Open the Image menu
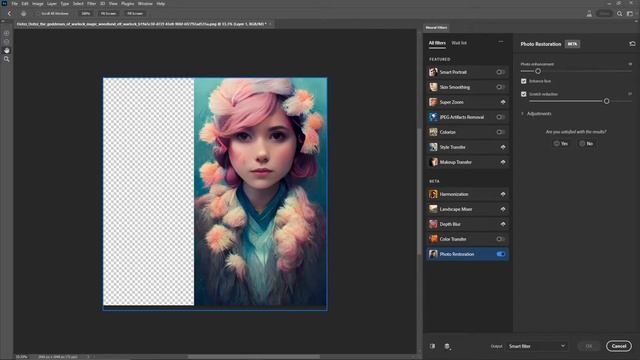Screen dimensions: 640x360 point(38,4)
